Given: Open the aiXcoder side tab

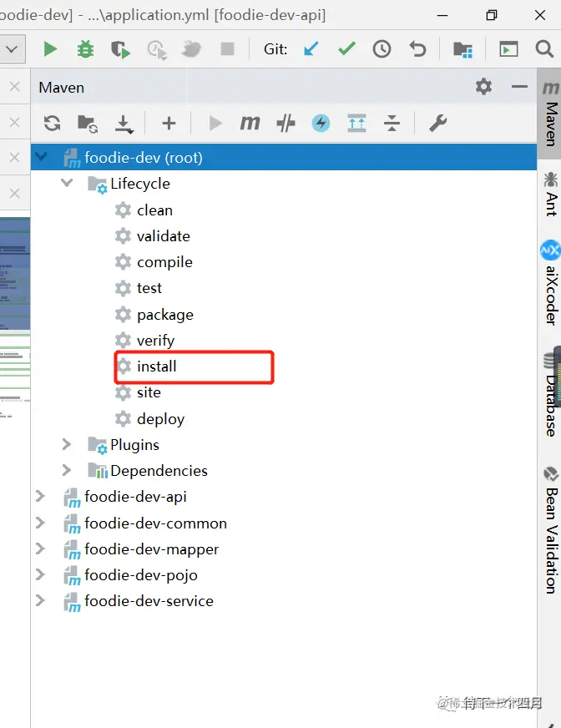Looking at the screenshot, I should tap(550, 282).
